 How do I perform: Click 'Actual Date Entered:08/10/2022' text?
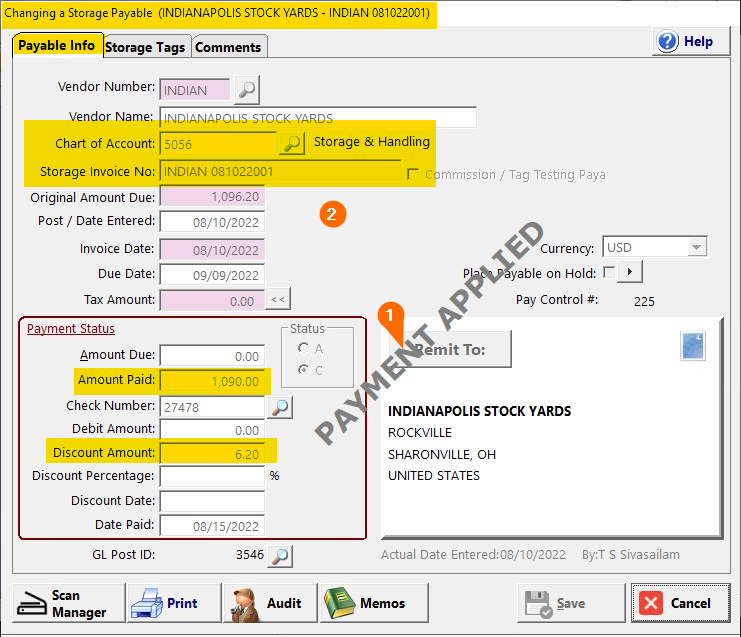coord(473,554)
